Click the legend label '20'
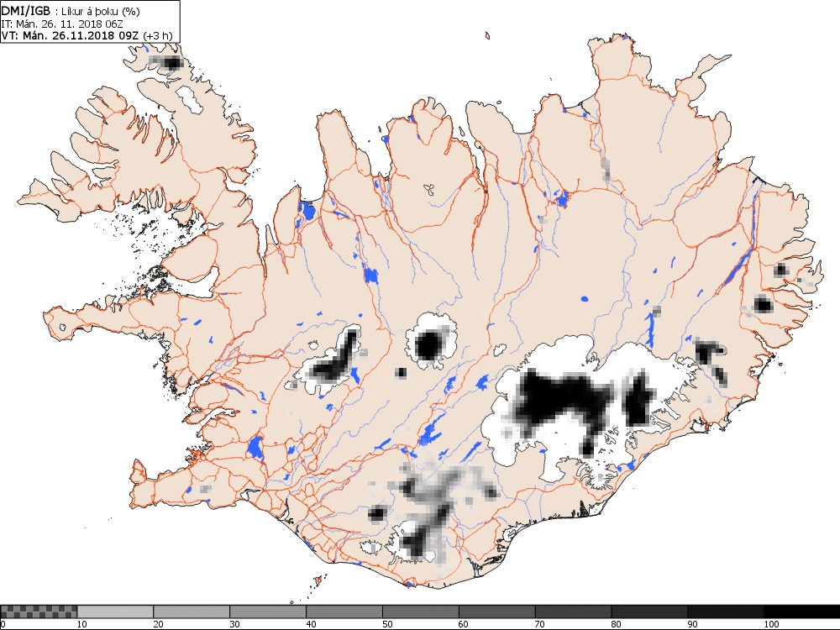This screenshot has height=630, width=840. click(x=158, y=624)
